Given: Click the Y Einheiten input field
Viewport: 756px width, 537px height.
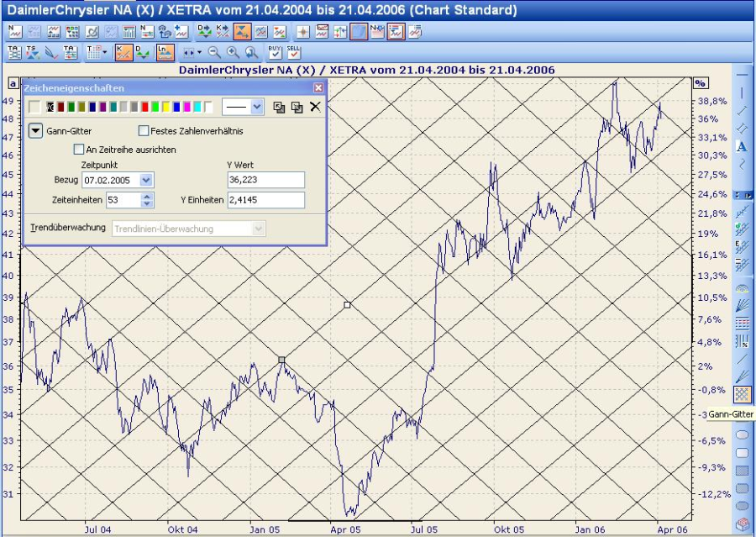Looking at the screenshot, I should tap(265, 200).
